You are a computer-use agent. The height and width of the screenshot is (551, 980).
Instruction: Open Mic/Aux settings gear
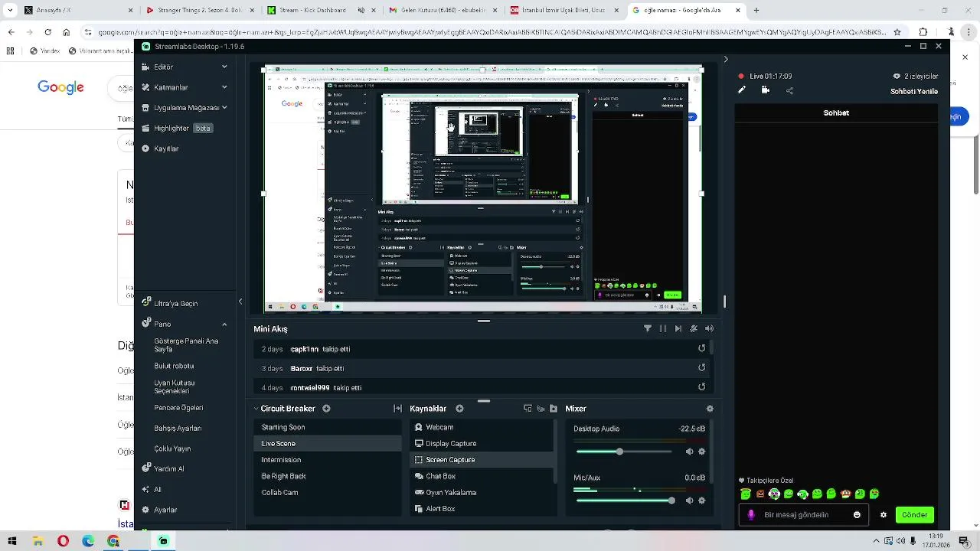pos(701,500)
